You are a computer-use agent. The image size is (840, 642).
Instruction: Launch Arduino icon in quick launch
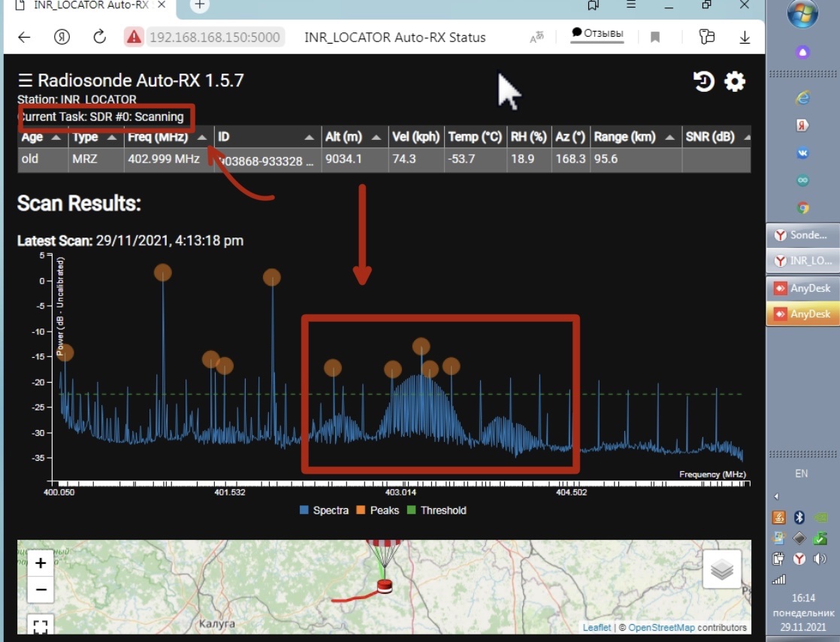(802, 180)
